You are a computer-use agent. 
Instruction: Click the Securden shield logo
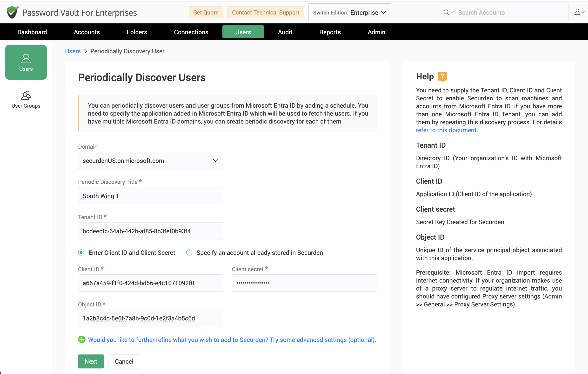click(x=13, y=12)
